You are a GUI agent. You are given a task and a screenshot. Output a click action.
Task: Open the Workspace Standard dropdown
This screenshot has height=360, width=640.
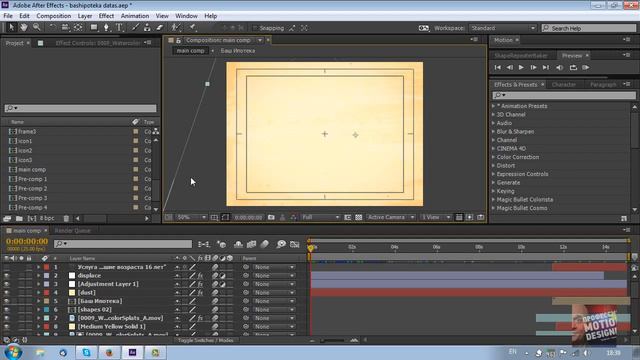[x=502, y=28]
